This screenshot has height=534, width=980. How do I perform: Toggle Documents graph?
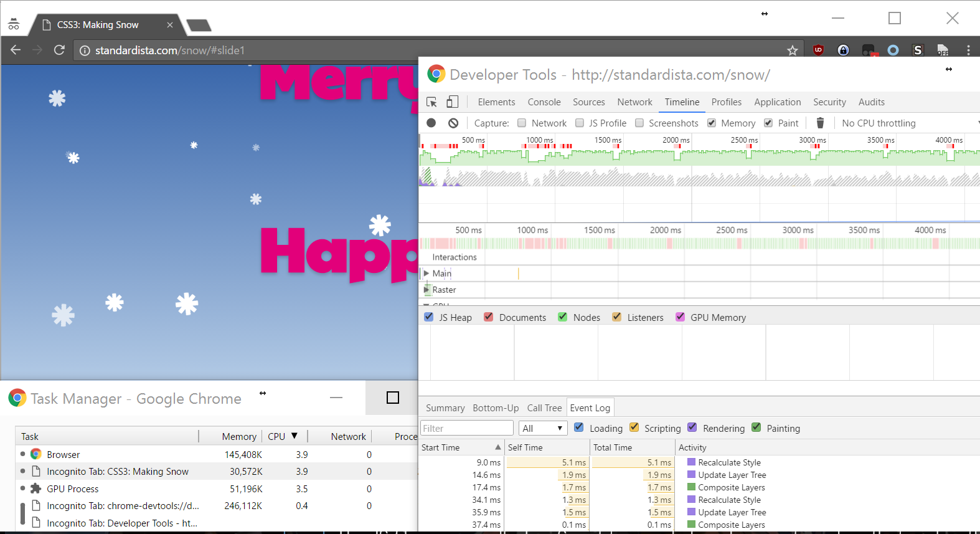click(x=489, y=317)
